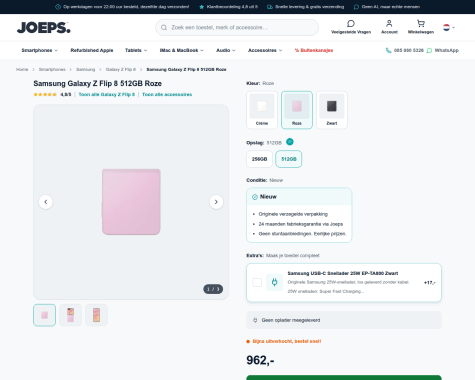
Task: Go to the Home breadcrumb
Action: 22,69
